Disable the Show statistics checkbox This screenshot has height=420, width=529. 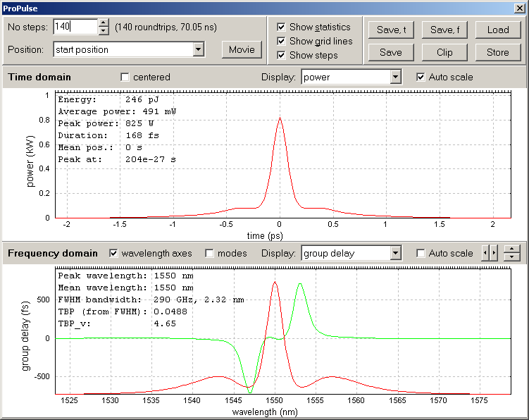tap(282, 27)
